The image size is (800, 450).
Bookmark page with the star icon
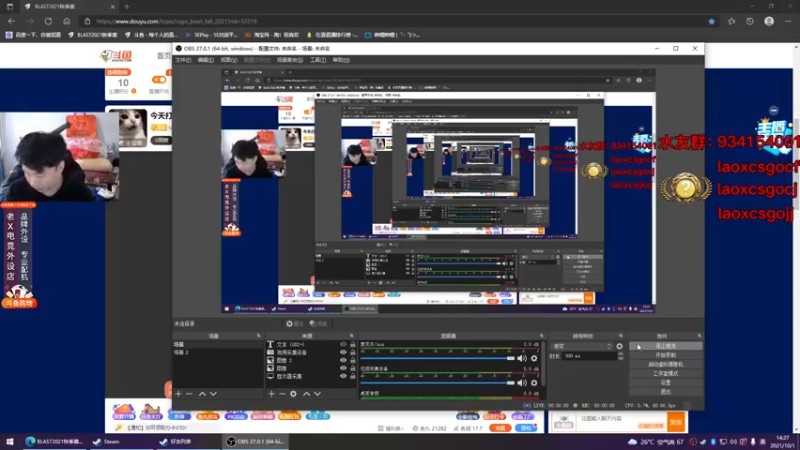pos(712,21)
